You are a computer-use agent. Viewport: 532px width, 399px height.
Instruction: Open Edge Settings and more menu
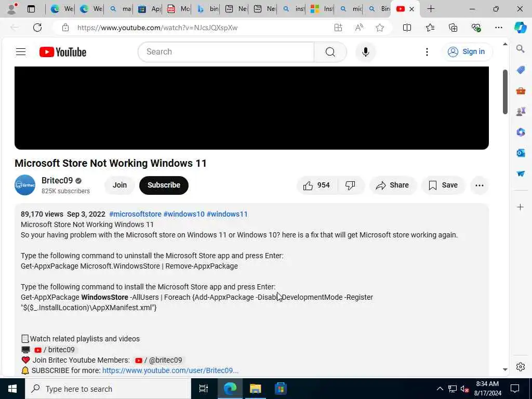498,28
